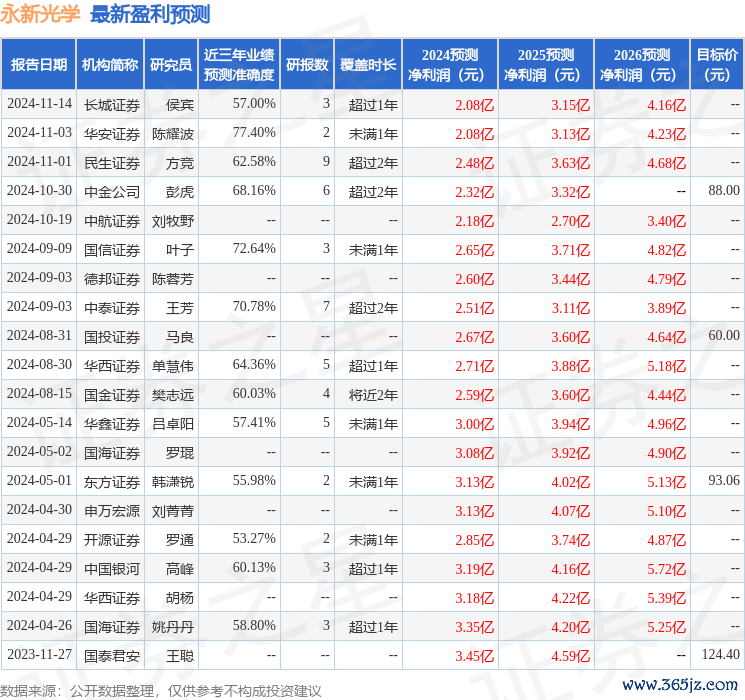Image resolution: width=745 pixels, height=700 pixels.
Task: Click target price 88.00
Action: [724, 191]
